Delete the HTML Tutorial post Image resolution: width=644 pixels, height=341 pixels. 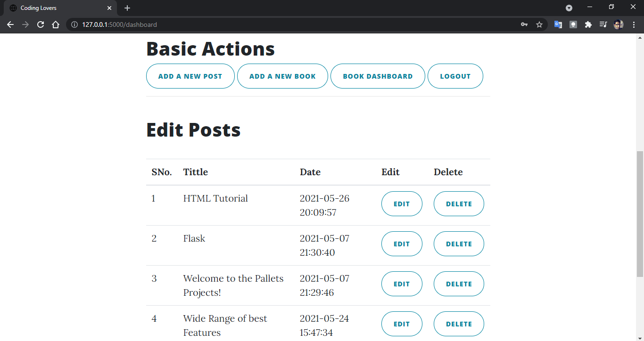tap(459, 204)
